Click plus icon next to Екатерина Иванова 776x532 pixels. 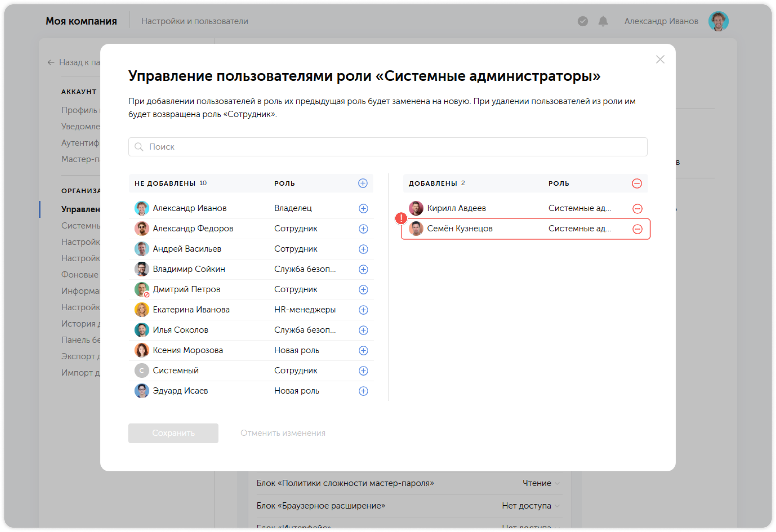(x=363, y=310)
